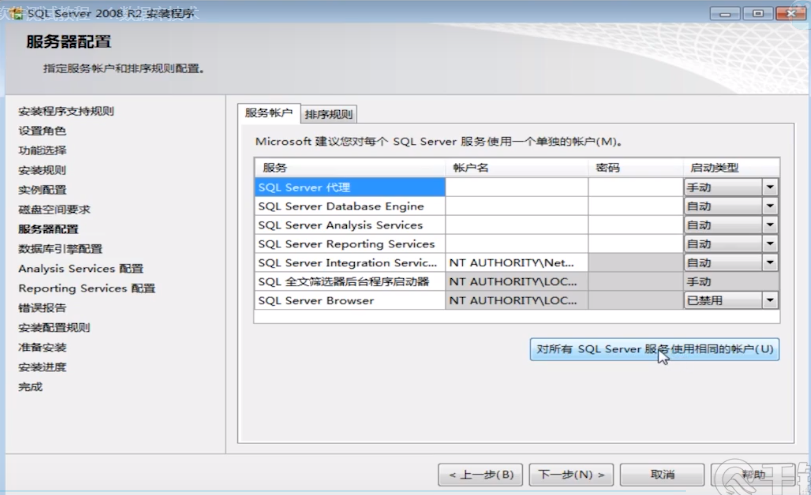This screenshot has width=811, height=495.
Task: Click password field for Analysis Services row
Action: click(636, 225)
